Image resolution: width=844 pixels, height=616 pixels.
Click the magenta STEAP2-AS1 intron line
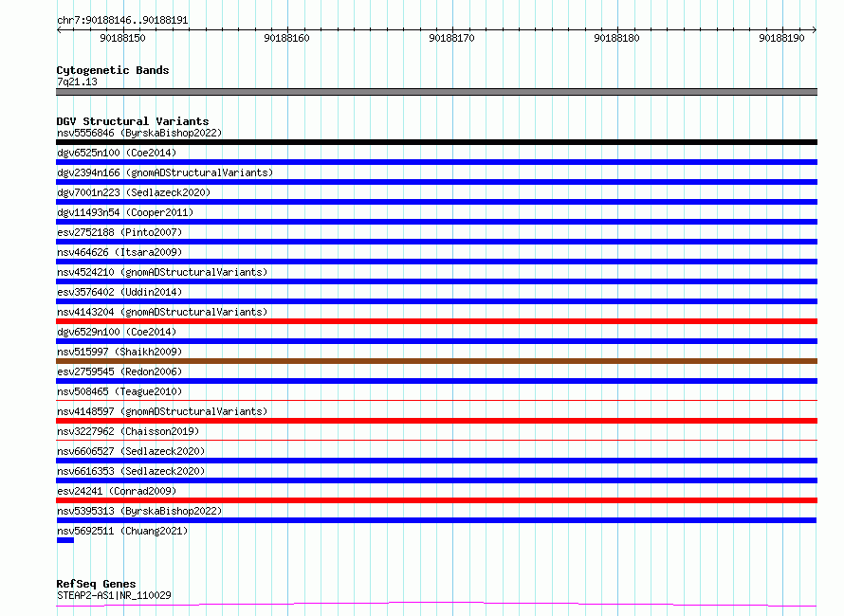(x=436, y=604)
